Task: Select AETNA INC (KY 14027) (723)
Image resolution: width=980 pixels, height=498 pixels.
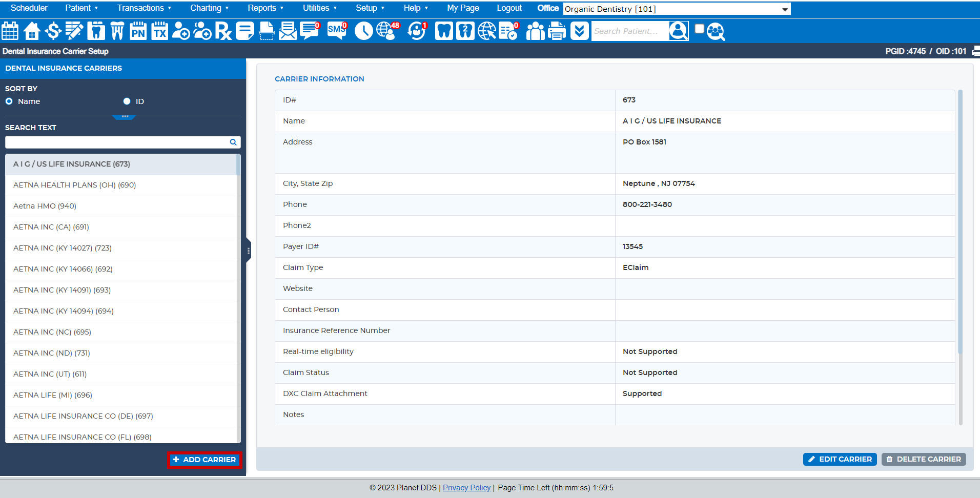Action: pyautogui.click(x=120, y=248)
